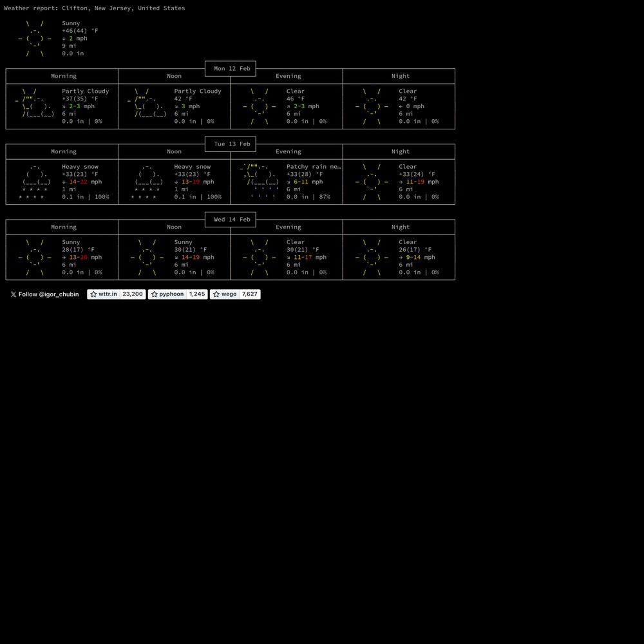The height and width of the screenshot is (644, 644).
Task: Click Tuesday Noon's "Heavy snow" label
Action: (x=192, y=167)
